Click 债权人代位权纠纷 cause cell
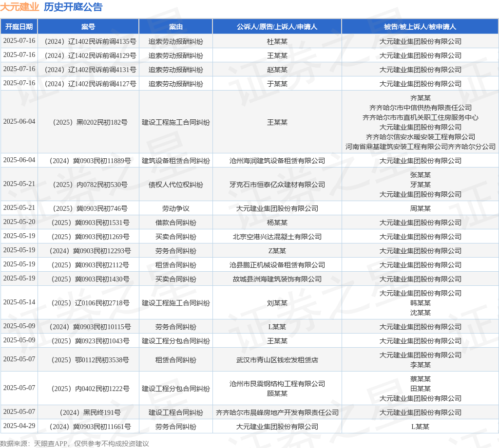The height and width of the screenshot is (448, 499). (175, 185)
